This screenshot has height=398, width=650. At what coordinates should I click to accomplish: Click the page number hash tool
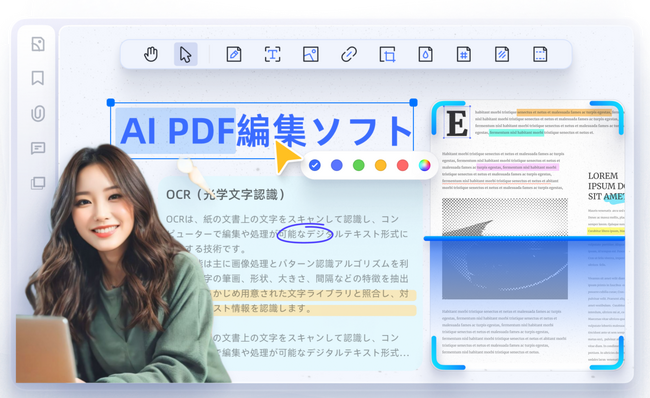(x=463, y=54)
